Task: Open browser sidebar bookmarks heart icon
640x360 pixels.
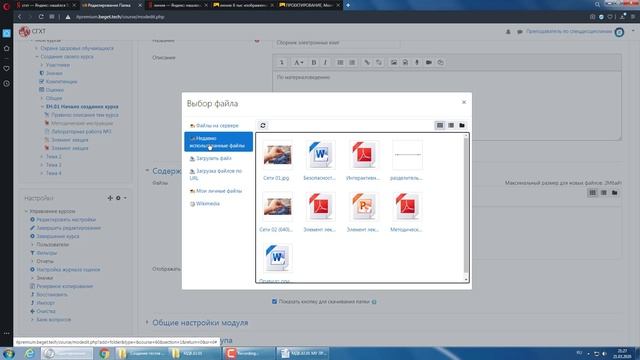Action: (7, 68)
